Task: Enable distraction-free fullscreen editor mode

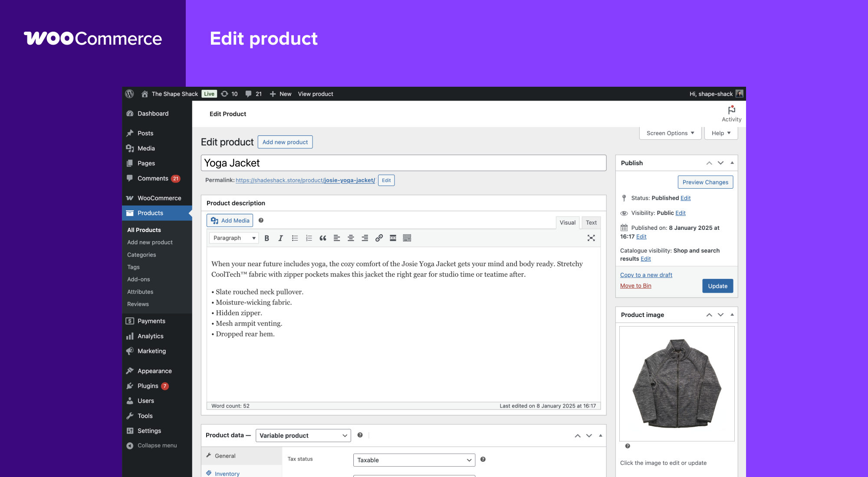Action: (591, 238)
